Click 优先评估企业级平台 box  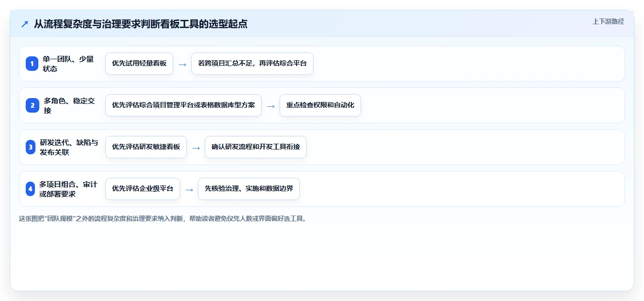[143, 189]
